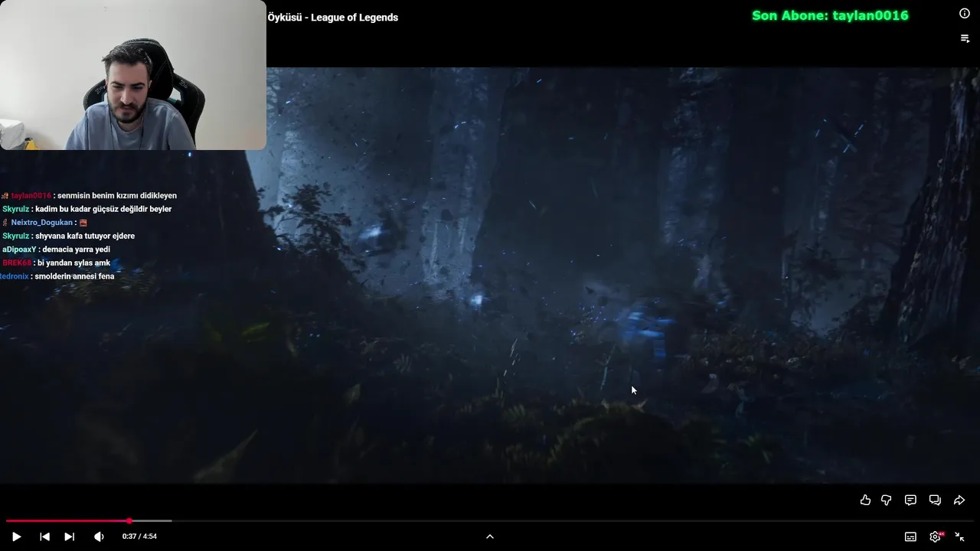Like the video with thumbs up
Screen dimensions: 980x551
pos(865,500)
